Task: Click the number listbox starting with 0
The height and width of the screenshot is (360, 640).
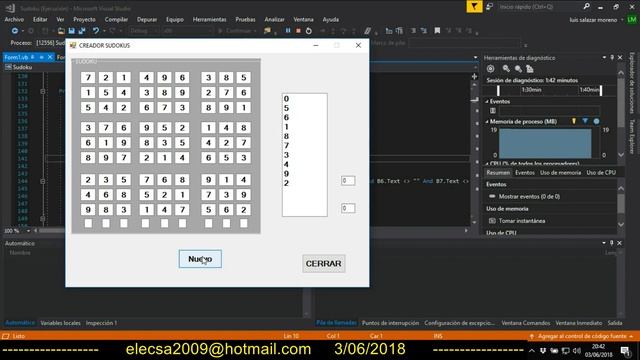Action: tap(304, 155)
